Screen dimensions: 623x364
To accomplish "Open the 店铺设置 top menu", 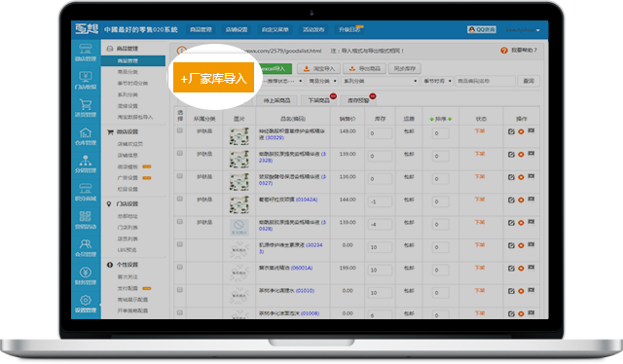I will (237, 29).
